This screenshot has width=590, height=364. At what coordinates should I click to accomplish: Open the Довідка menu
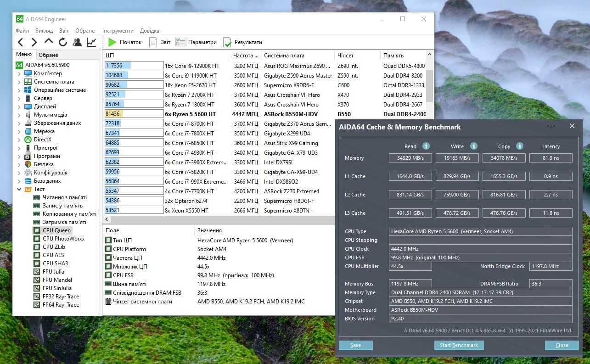coord(150,31)
